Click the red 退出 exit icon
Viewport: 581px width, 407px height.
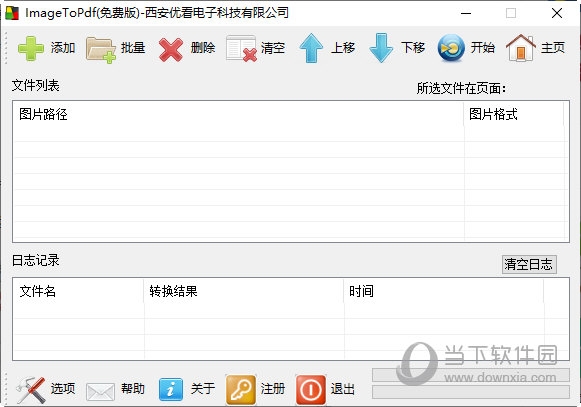311,390
